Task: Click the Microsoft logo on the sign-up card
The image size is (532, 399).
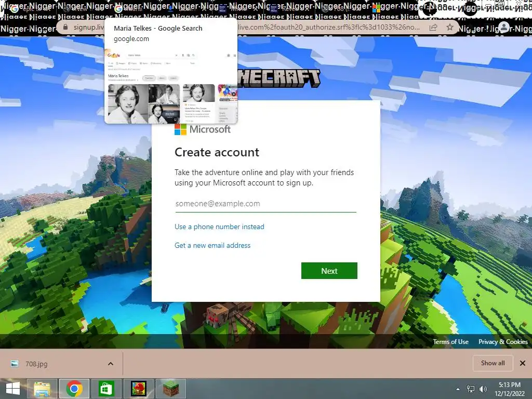Action: click(x=203, y=129)
